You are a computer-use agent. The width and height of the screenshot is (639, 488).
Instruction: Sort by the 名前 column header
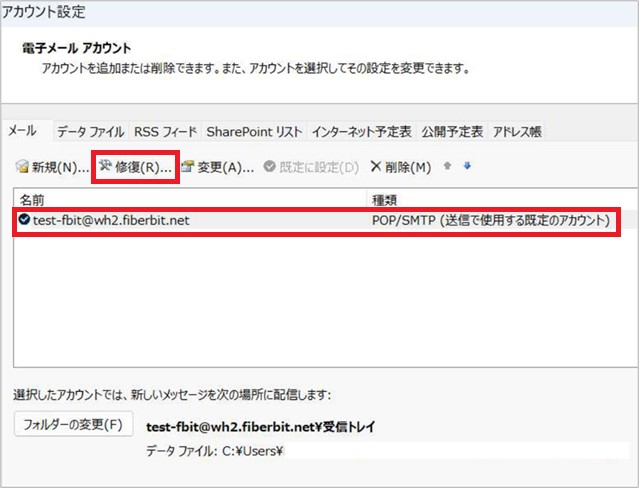[x=191, y=200]
